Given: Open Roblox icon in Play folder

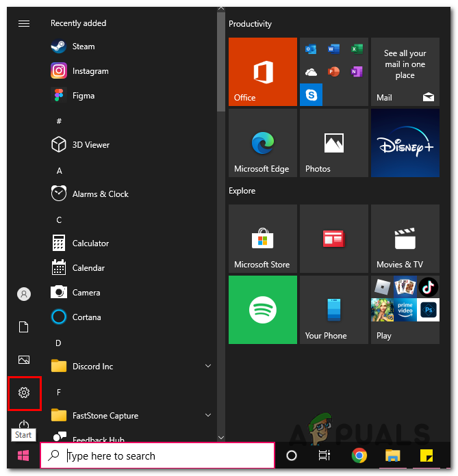Looking at the screenshot, I should [x=382, y=287].
